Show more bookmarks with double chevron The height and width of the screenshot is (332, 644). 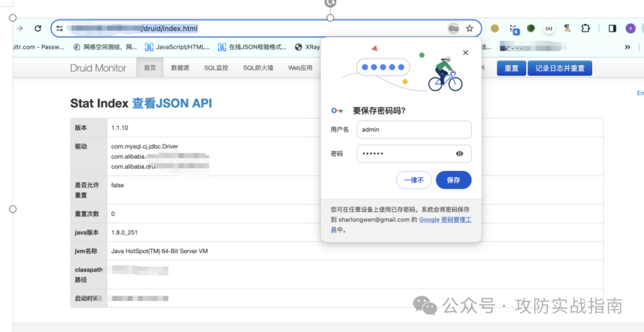click(627, 47)
